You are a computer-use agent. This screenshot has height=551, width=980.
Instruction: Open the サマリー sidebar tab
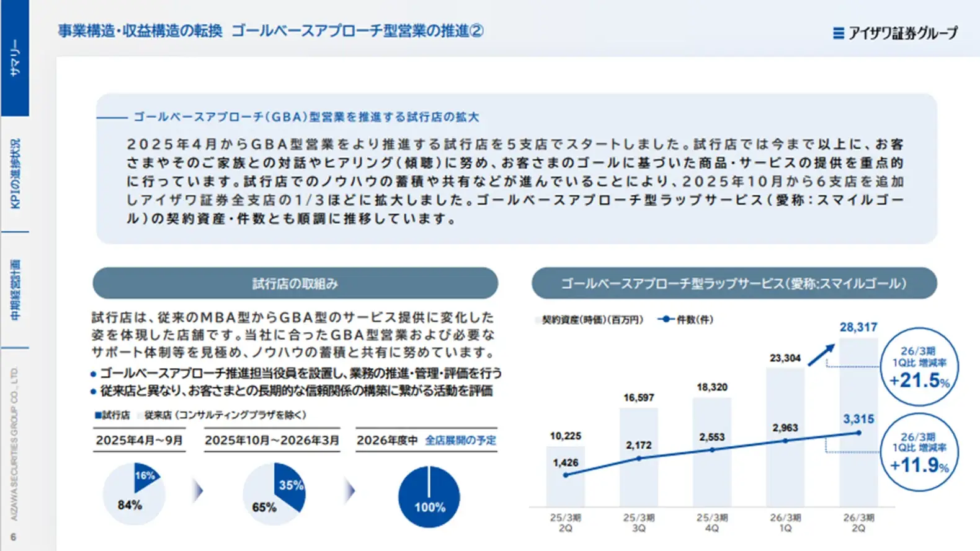(15, 58)
